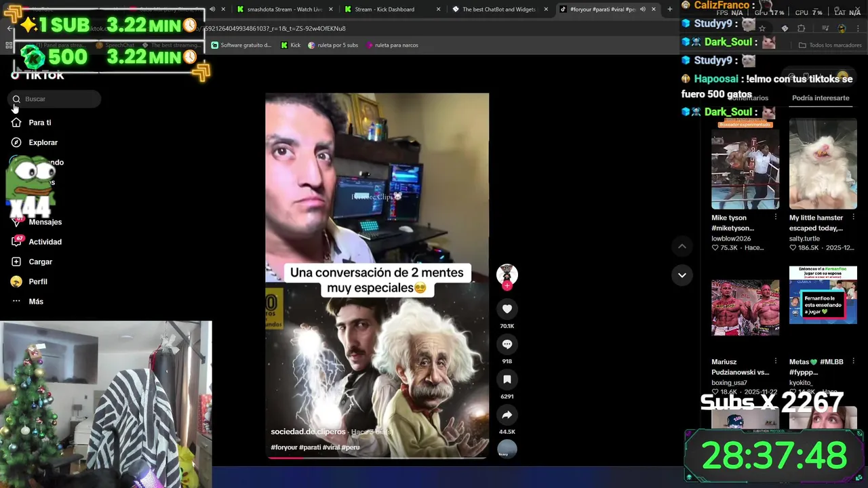The height and width of the screenshot is (488, 868).
Task: Save video using the bookmark icon
Action: [x=507, y=380]
